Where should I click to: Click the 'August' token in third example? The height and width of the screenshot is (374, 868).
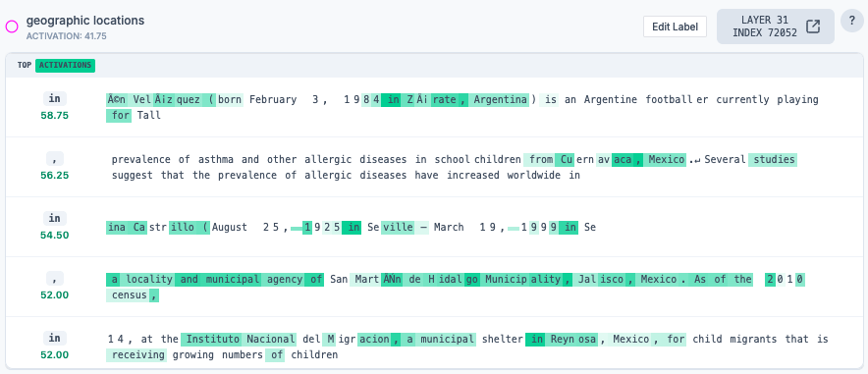pyautogui.click(x=229, y=228)
